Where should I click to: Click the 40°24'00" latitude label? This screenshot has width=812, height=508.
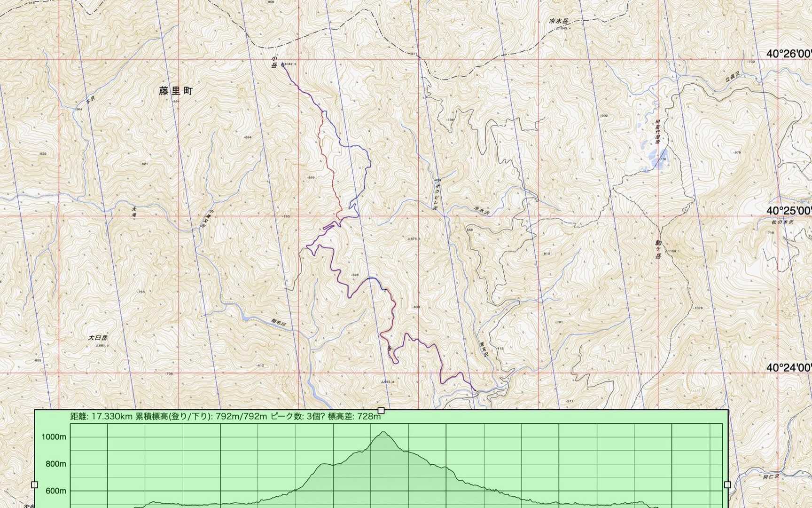coord(789,367)
